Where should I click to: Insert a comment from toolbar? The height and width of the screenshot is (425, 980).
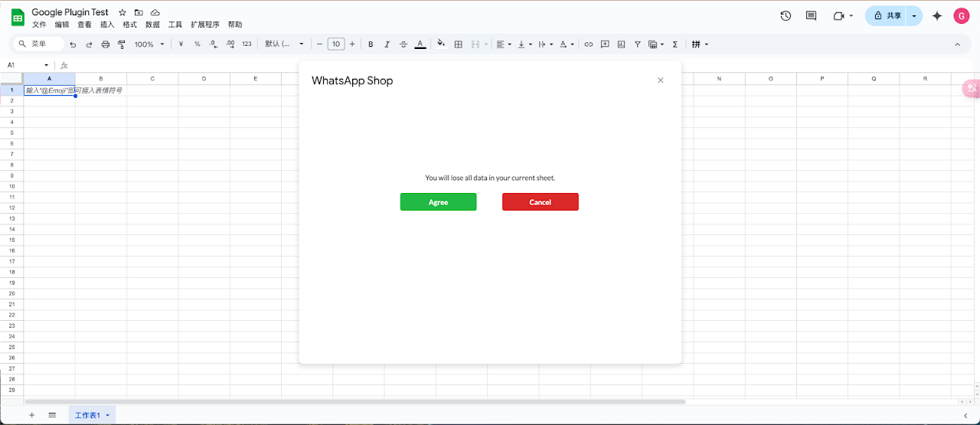605,44
